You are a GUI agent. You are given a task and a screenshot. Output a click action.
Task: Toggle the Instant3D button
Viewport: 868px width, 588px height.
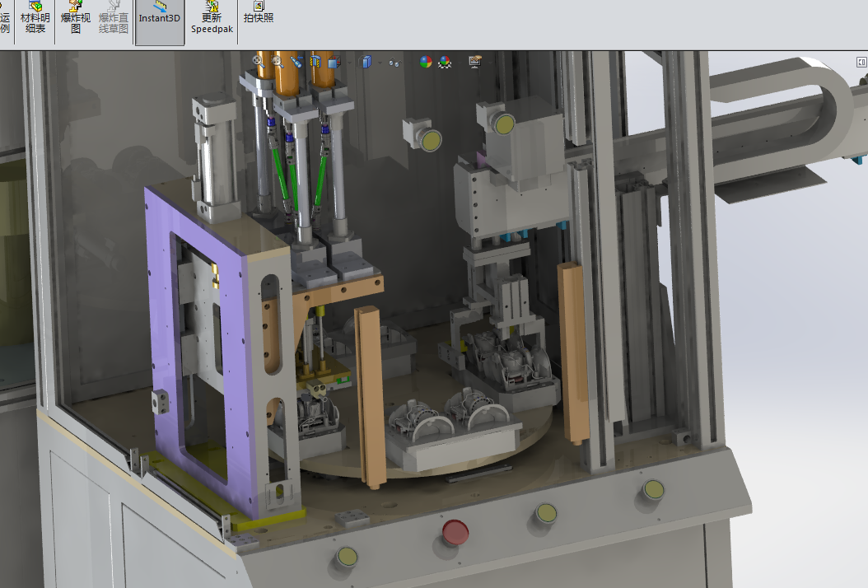160,22
